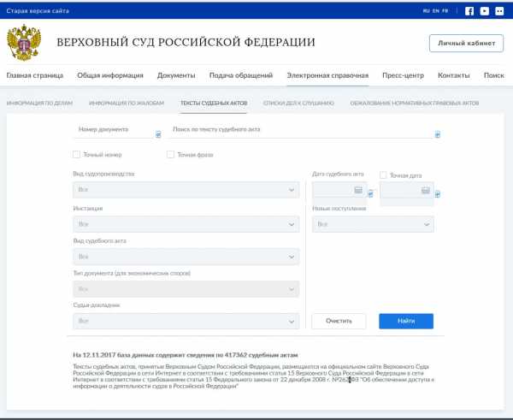
Task: Open the Инстанция dropdown
Action: point(186,224)
